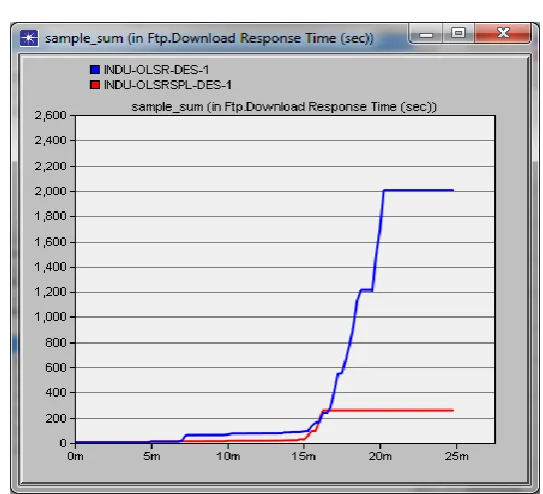Click the window title bar text

click(x=209, y=38)
